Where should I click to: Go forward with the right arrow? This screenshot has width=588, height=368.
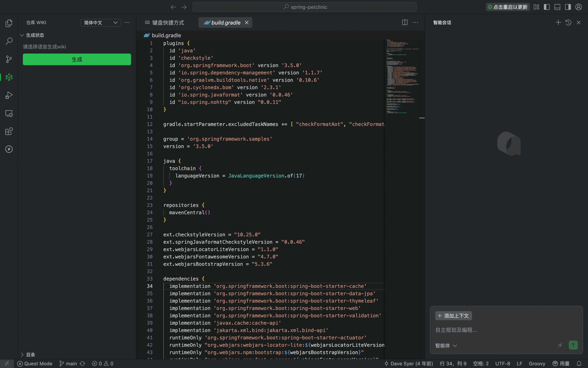(184, 7)
